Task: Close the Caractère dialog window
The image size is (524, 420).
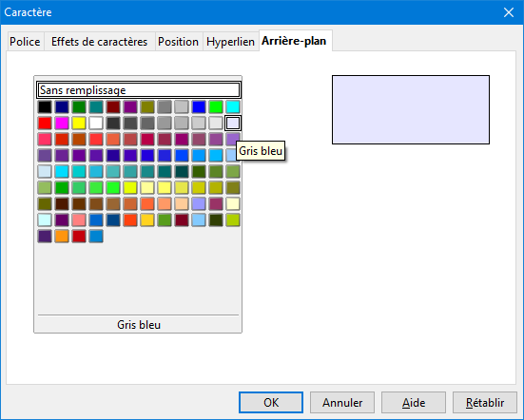Action: coord(509,12)
